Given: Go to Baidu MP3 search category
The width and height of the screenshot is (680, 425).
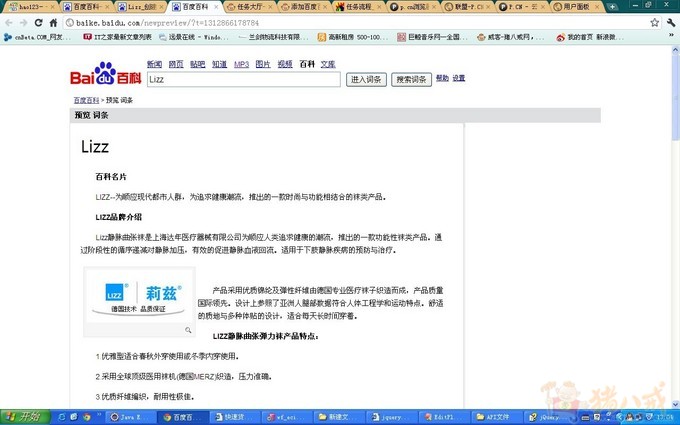Looking at the screenshot, I should point(242,64).
